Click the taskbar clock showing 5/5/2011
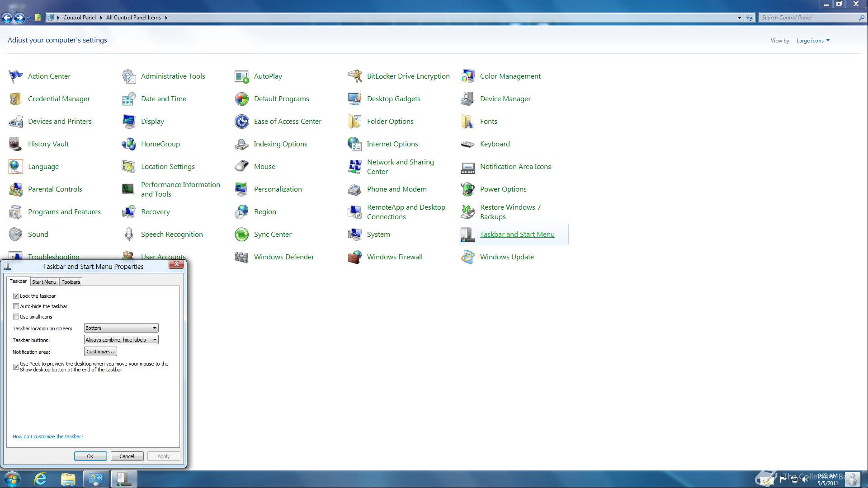The width and height of the screenshot is (868, 488). pos(828,479)
